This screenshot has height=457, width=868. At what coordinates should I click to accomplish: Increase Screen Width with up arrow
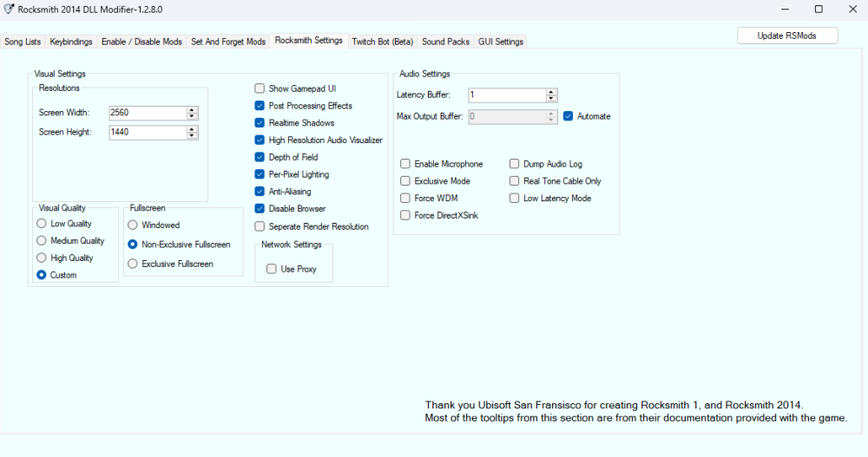[x=192, y=109]
